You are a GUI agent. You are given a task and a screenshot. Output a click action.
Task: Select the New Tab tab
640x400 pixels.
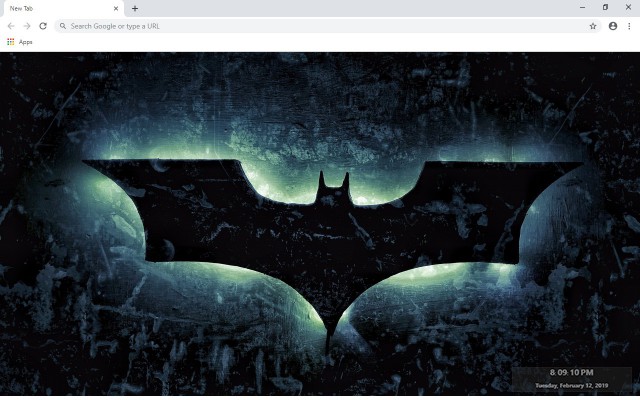pos(62,9)
